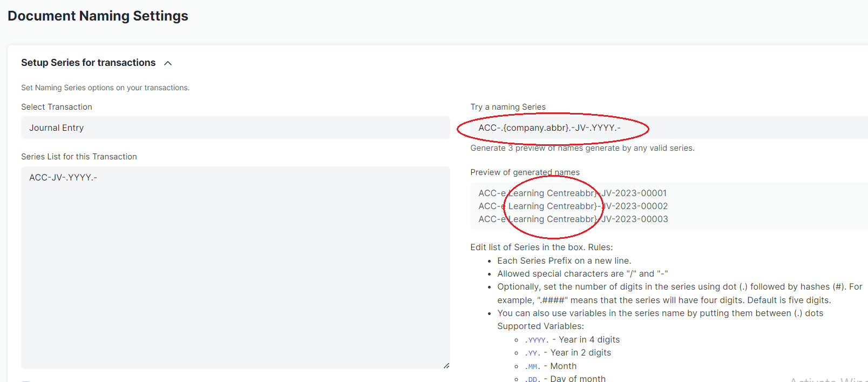Viewport: 868px width, 382px height.
Task: Click the Series List for this Transaction label
Action: pyautogui.click(x=79, y=157)
